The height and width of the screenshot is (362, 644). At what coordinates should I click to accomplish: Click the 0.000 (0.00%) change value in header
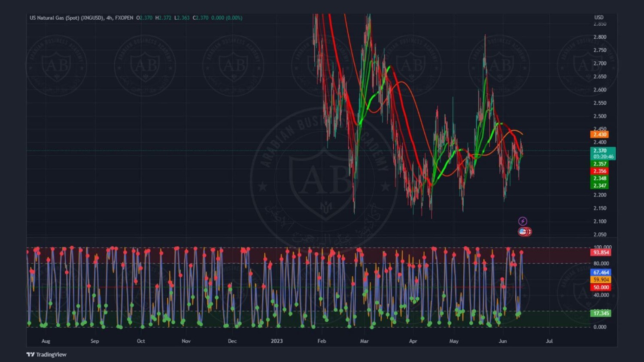(x=227, y=18)
